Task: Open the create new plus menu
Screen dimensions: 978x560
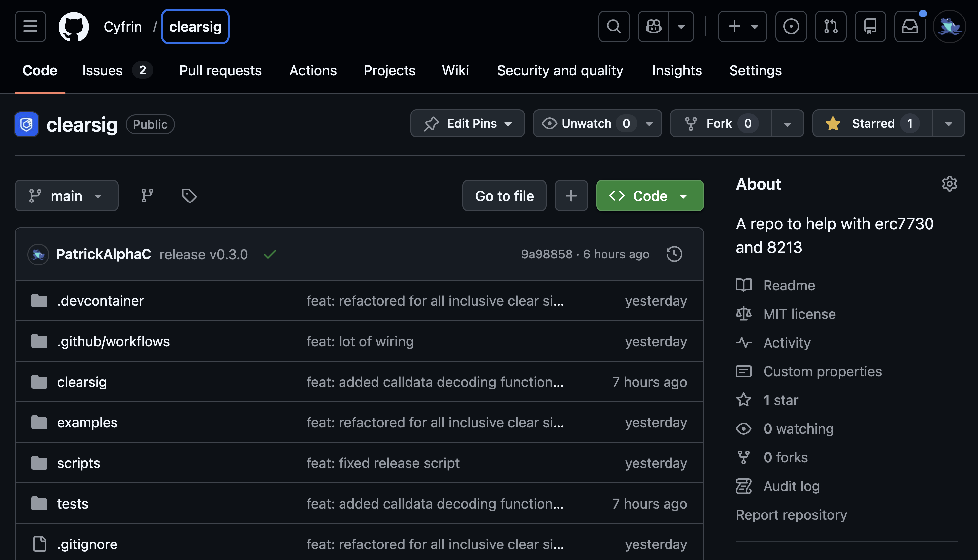Action: (x=742, y=26)
